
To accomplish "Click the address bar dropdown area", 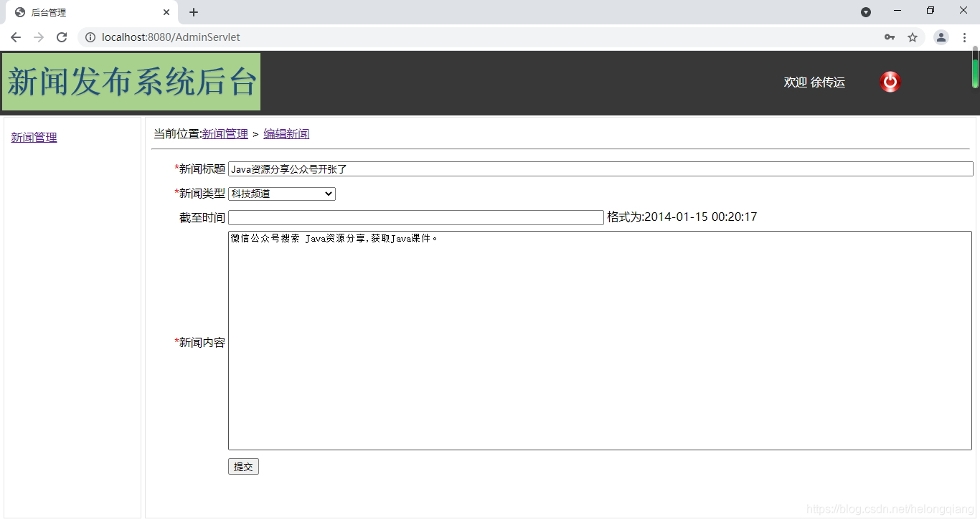I will 430,37.
